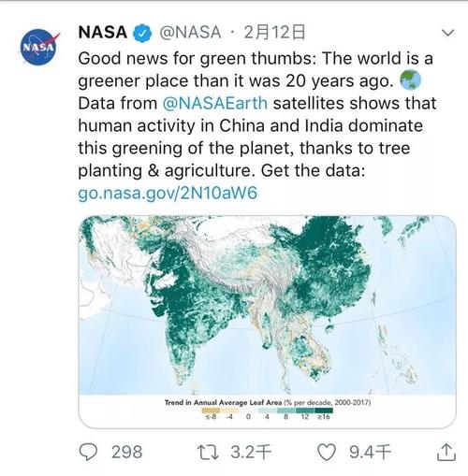
Task: View the greening map image
Action: pyautogui.click(x=267, y=322)
